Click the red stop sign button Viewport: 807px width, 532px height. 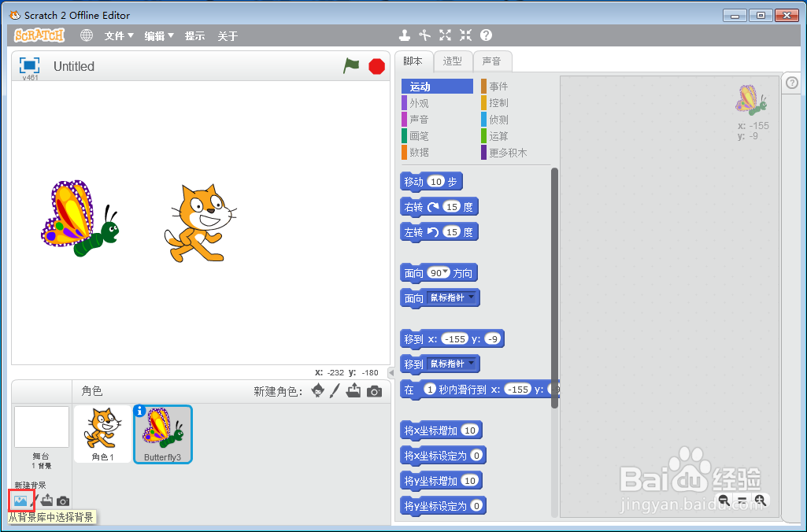[x=377, y=66]
